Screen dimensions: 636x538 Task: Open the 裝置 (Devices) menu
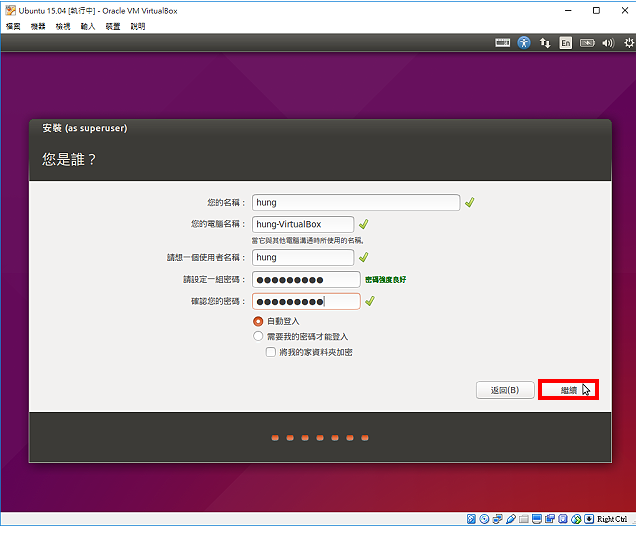113,26
